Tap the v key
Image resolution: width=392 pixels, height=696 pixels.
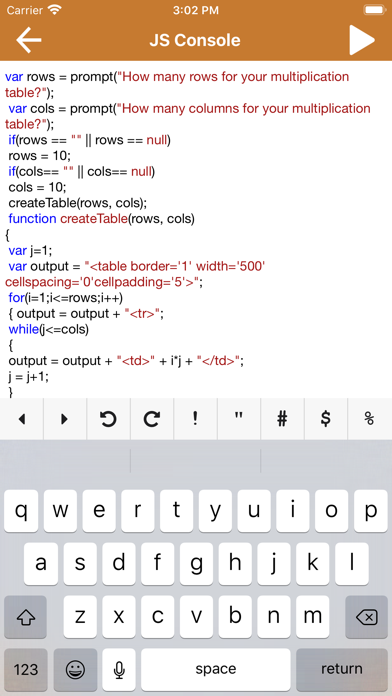pyautogui.click(x=196, y=617)
